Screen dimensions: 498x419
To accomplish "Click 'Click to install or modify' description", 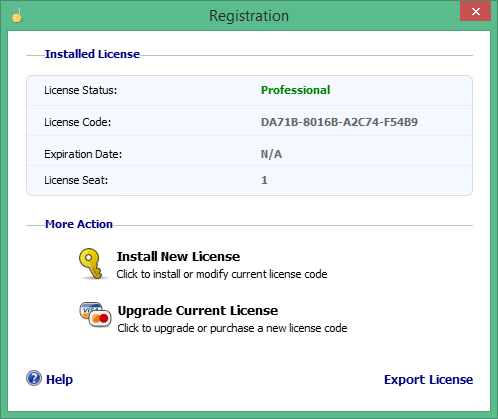I will coord(222,274).
